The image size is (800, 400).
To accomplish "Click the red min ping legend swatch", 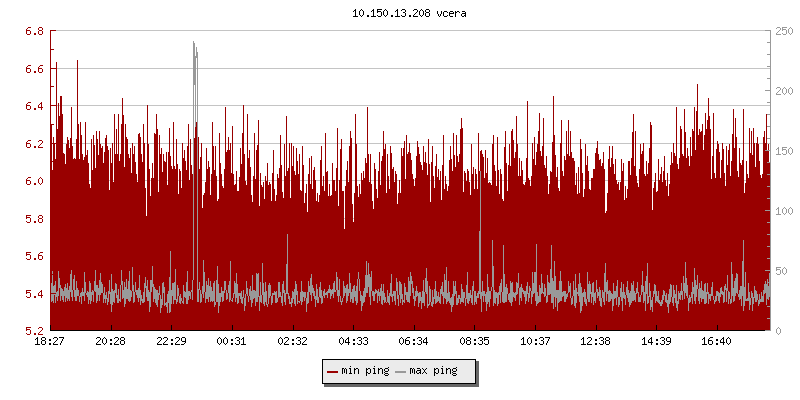I will click(x=333, y=371).
